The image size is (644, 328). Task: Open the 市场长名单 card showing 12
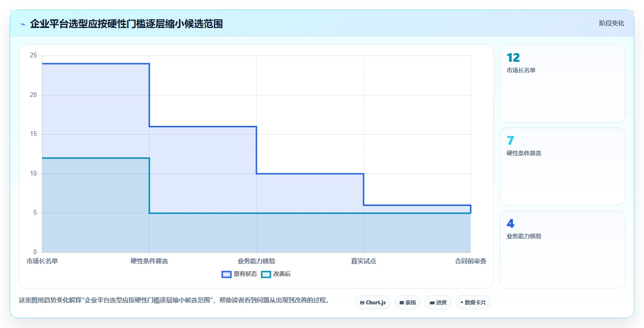(562, 83)
